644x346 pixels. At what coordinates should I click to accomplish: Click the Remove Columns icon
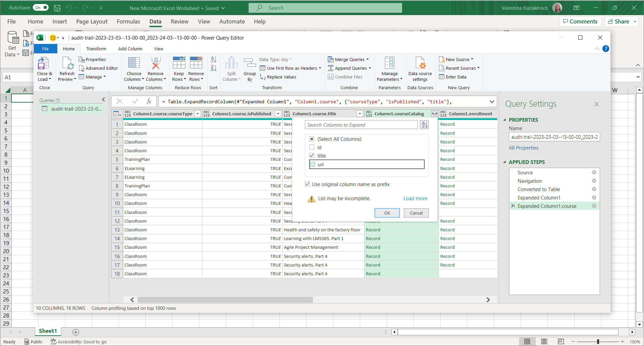click(x=155, y=64)
